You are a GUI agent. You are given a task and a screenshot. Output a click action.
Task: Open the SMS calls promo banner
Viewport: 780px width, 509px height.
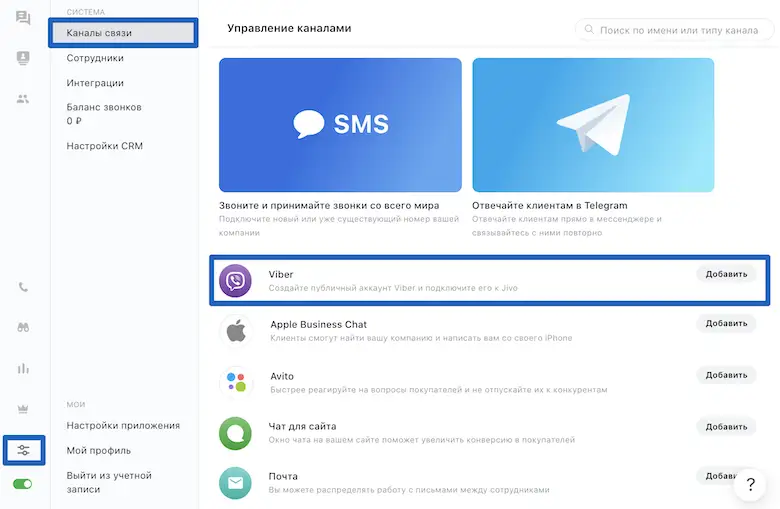(340, 125)
